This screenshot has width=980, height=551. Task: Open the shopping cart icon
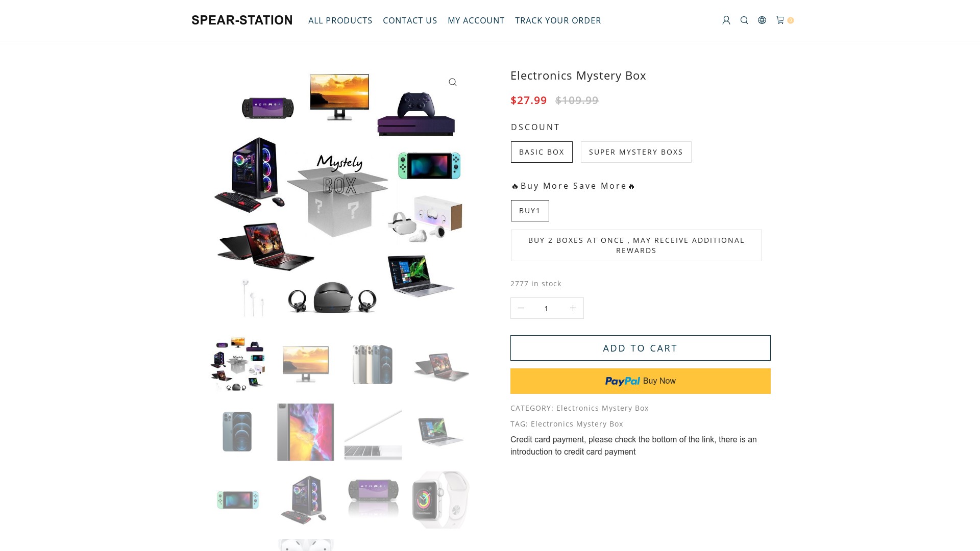(x=780, y=20)
